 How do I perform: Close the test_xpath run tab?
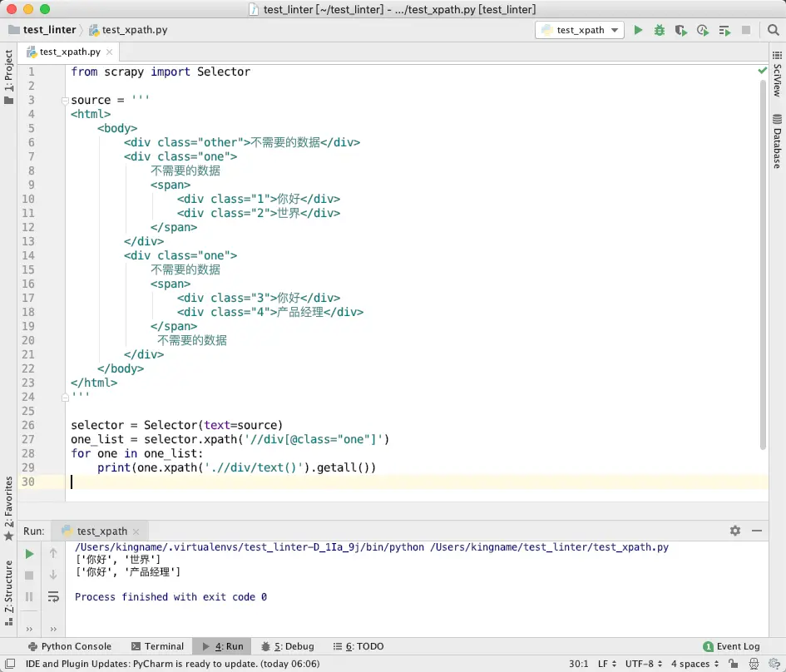tap(136, 531)
